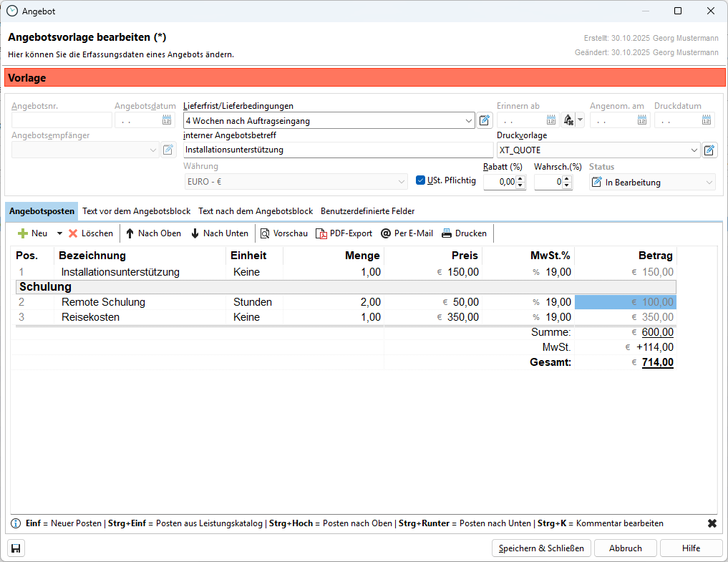
Task: Click the interner Angebotsbetreff text field
Action: 338,150
